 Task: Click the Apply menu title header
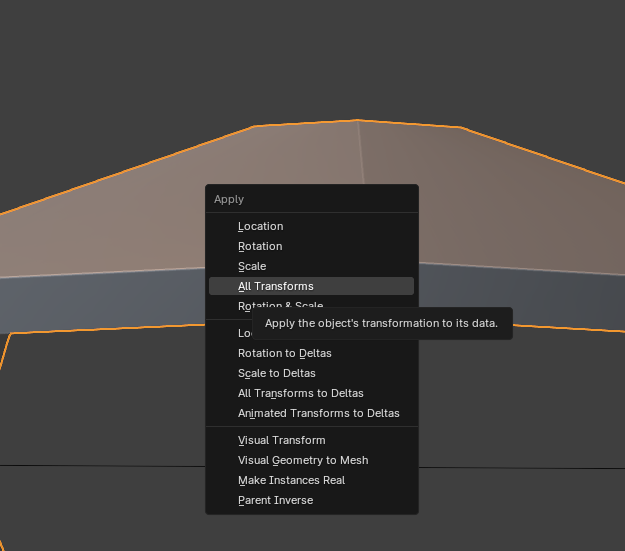pyautogui.click(x=229, y=199)
